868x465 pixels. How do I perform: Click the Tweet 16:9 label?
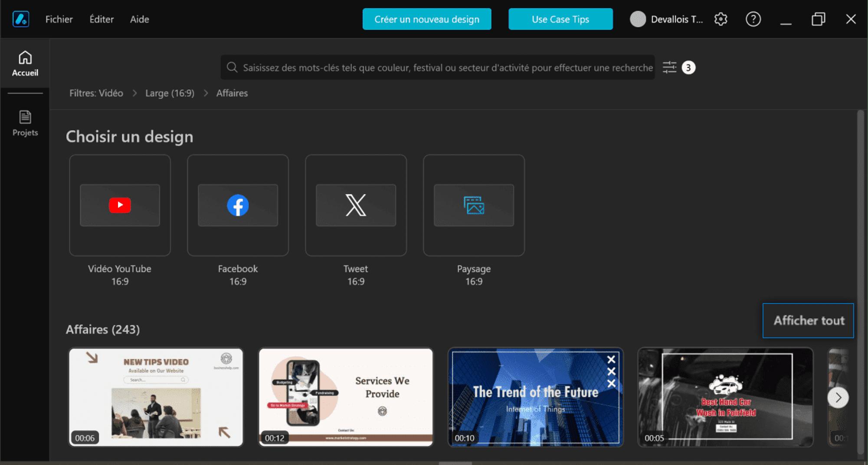(356, 275)
